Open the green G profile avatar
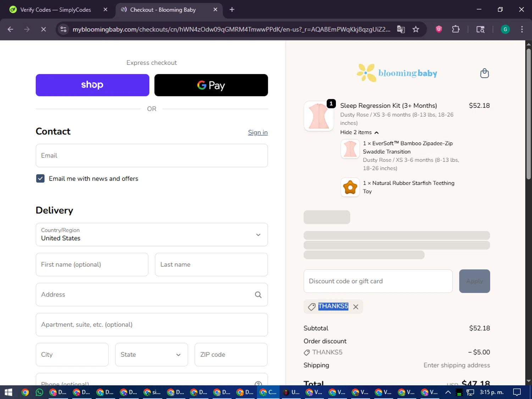This screenshot has height=399, width=532. coord(505,29)
